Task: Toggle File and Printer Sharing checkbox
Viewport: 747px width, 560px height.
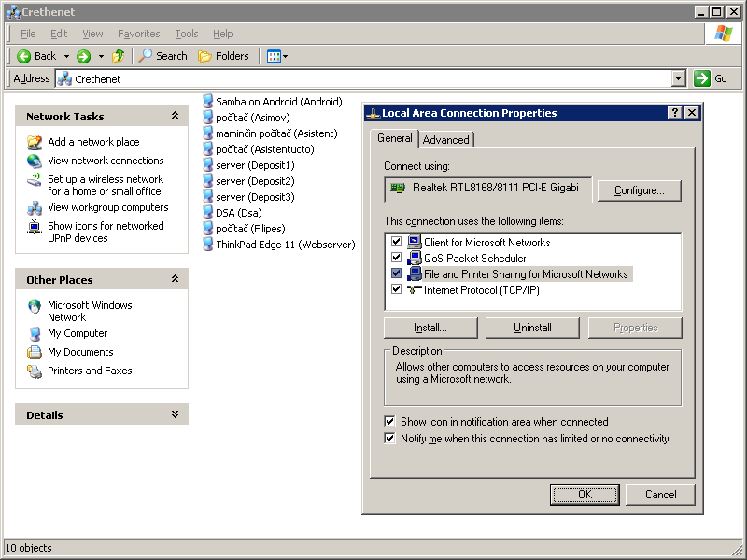Action: point(396,273)
